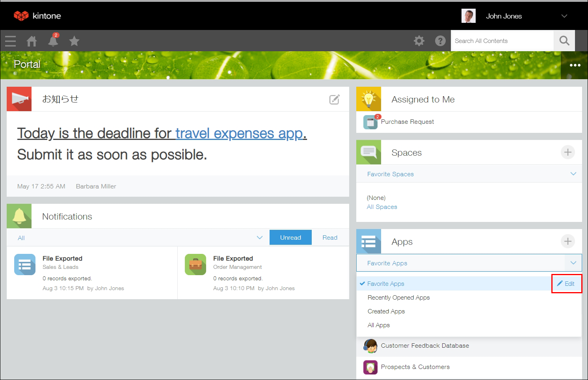The height and width of the screenshot is (380, 588).
Task: Choose All Apps from the list
Action: coord(378,325)
